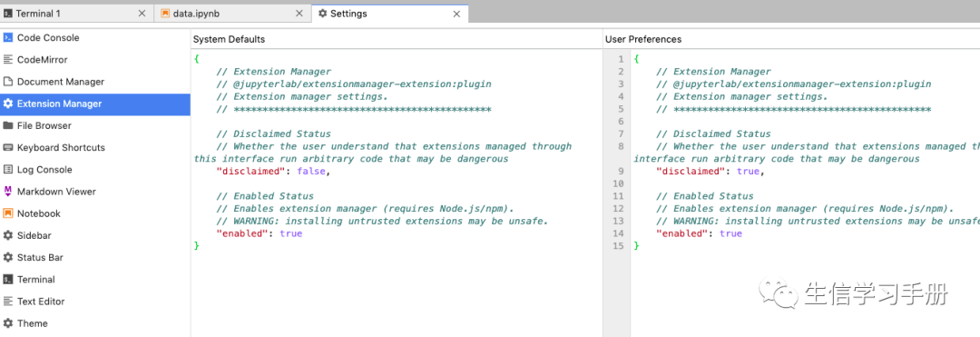
Task: Click line number 9 in User Preferences gutter
Action: (x=622, y=172)
